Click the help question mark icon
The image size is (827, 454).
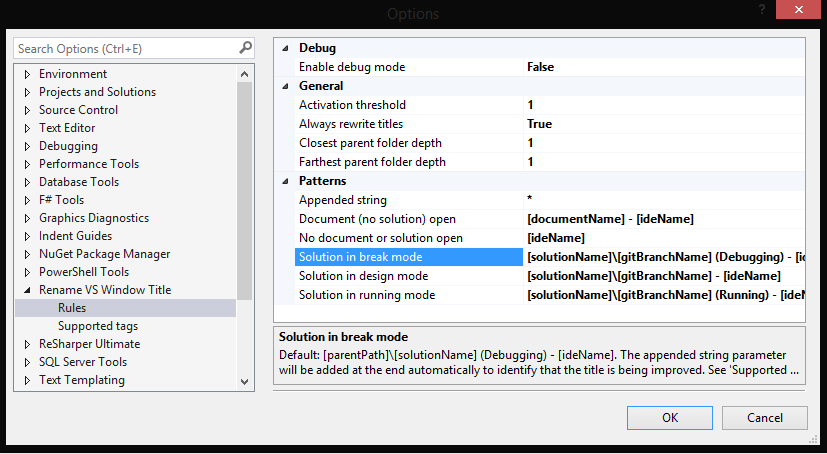click(762, 9)
